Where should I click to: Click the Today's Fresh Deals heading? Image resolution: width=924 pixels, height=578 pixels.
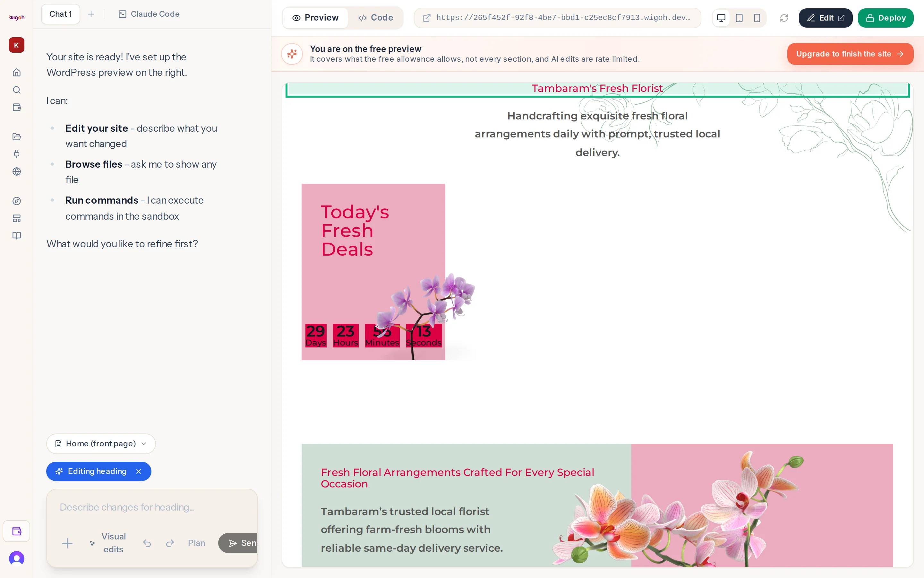click(355, 231)
